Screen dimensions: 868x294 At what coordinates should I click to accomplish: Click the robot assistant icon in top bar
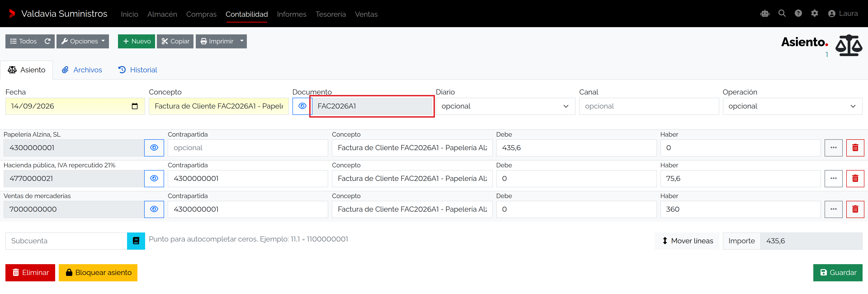[765, 14]
